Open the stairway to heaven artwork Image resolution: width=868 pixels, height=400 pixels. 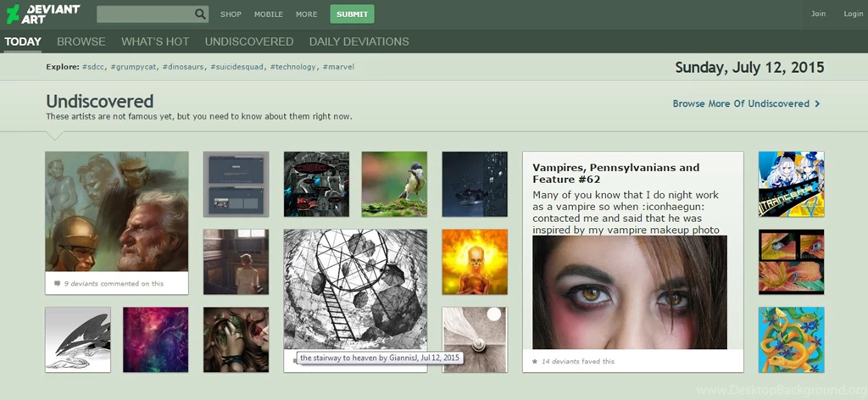point(355,289)
